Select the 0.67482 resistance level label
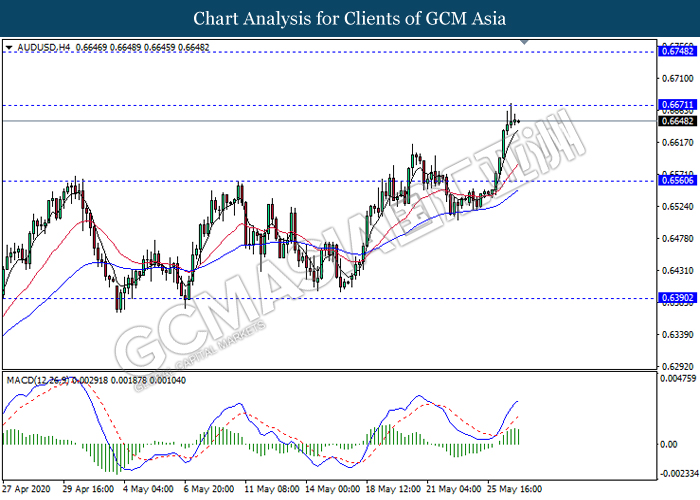700x500 pixels. (677, 52)
